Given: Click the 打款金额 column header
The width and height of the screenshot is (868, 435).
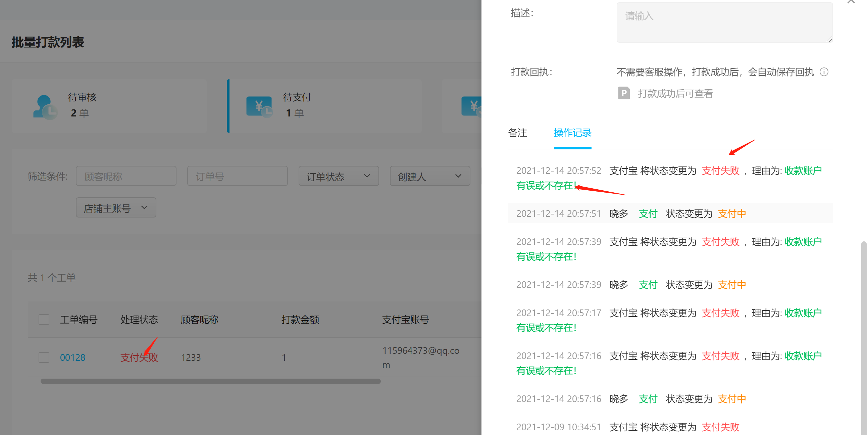Looking at the screenshot, I should 300,320.
